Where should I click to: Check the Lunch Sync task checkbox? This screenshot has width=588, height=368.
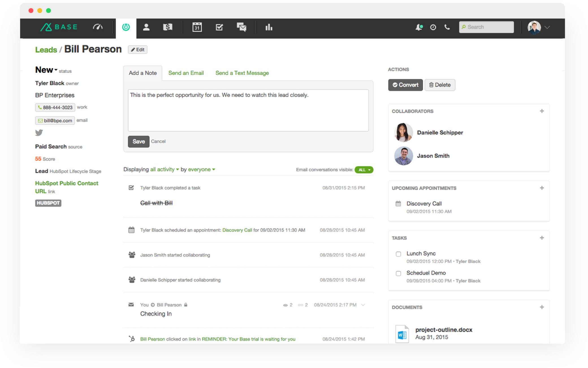tap(398, 254)
